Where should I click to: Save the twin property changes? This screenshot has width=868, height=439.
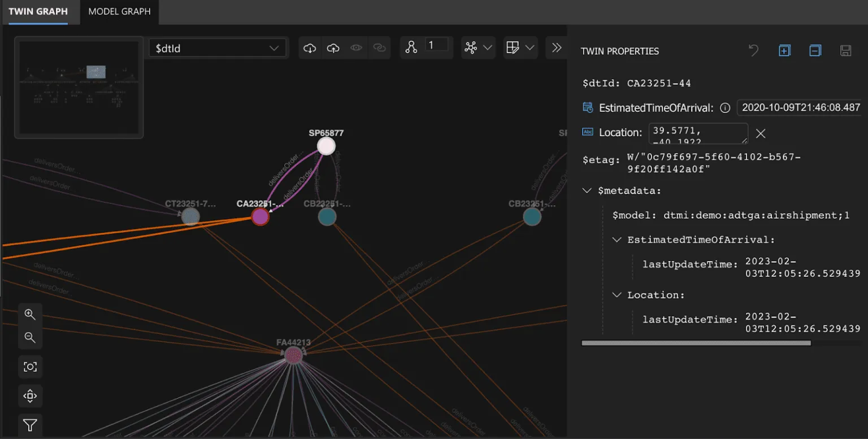[x=845, y=50]
